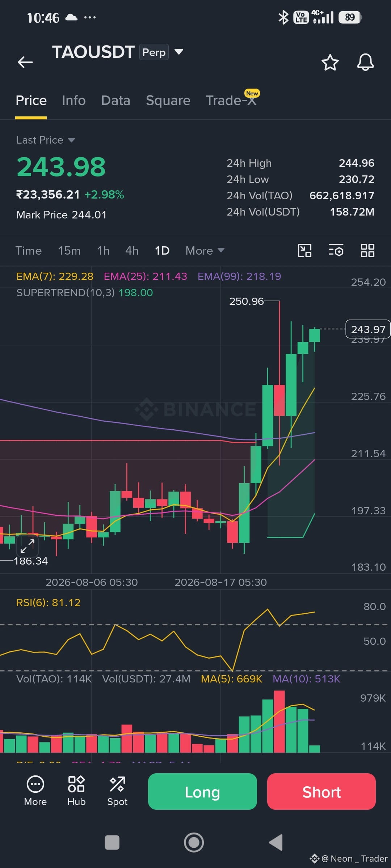
Task: Tap EMA(25): 211.43 indicator label
Action: [x=145, y=276]
